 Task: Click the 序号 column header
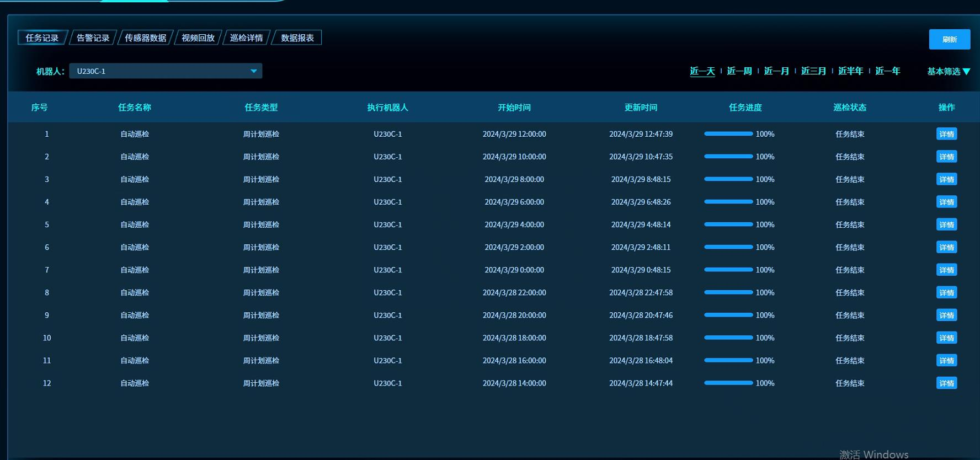click(39, 107)
